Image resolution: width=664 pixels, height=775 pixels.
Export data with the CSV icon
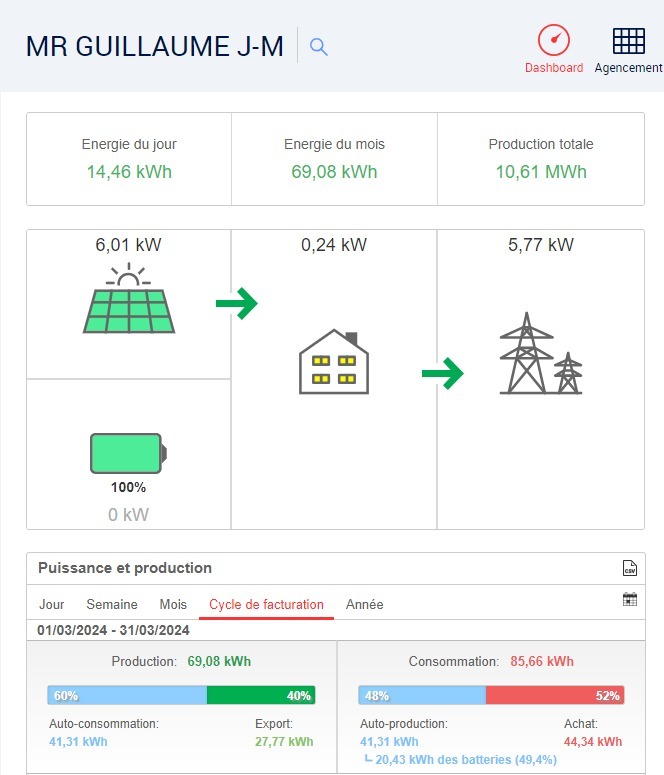pos(629,568)
